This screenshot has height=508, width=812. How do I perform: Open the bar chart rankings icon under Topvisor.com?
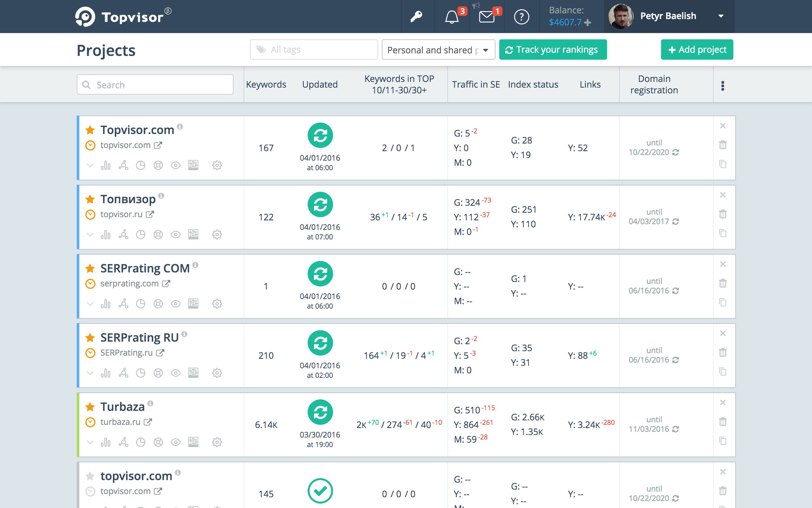(x=106, y=166)
